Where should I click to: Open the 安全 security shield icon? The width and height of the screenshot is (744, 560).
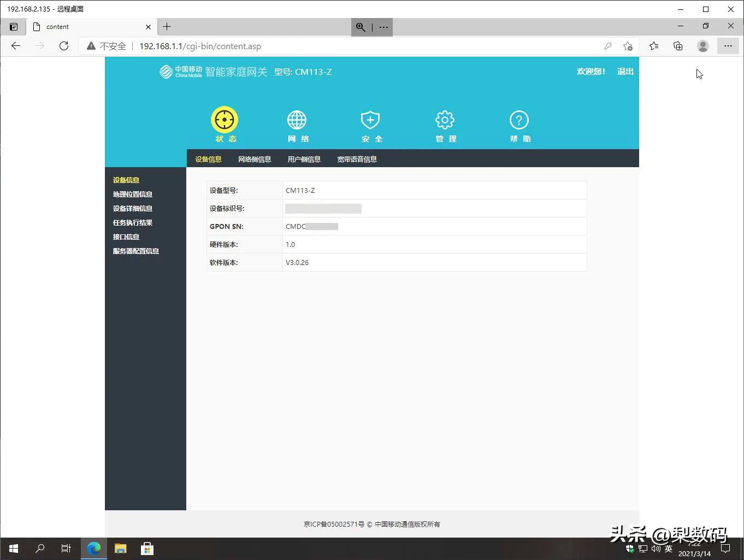point(370,119)
